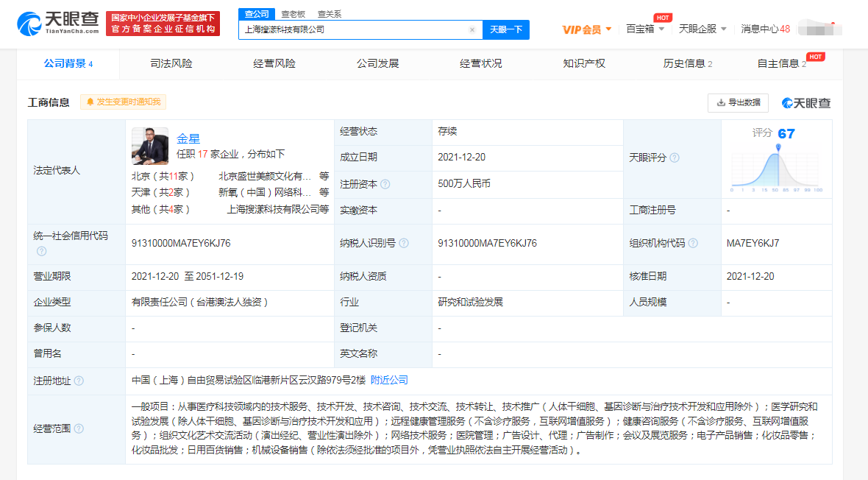Select the 查老板 search tab

click(293, 14)
